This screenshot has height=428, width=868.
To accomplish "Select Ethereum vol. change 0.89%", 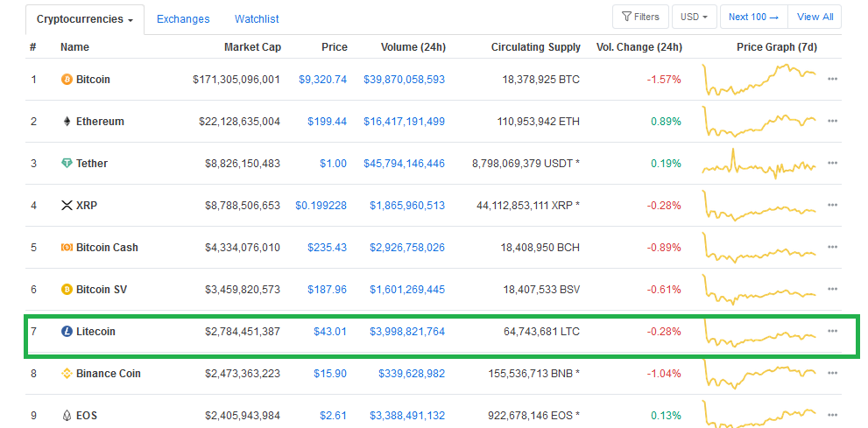I will [x=666, y=122].
